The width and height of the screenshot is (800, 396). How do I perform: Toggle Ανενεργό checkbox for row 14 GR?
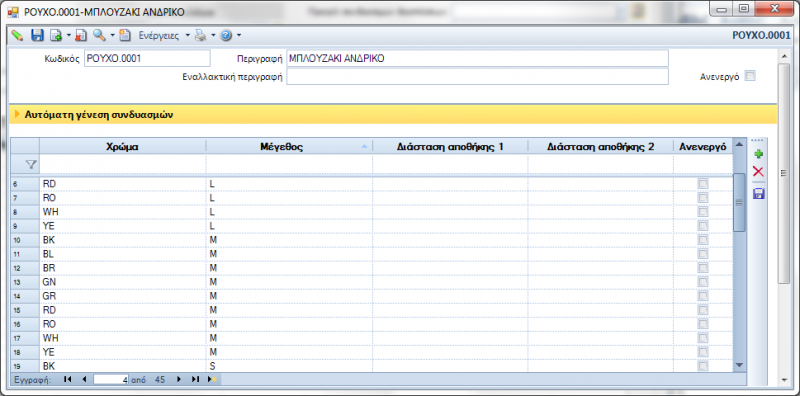pos(703,295)
